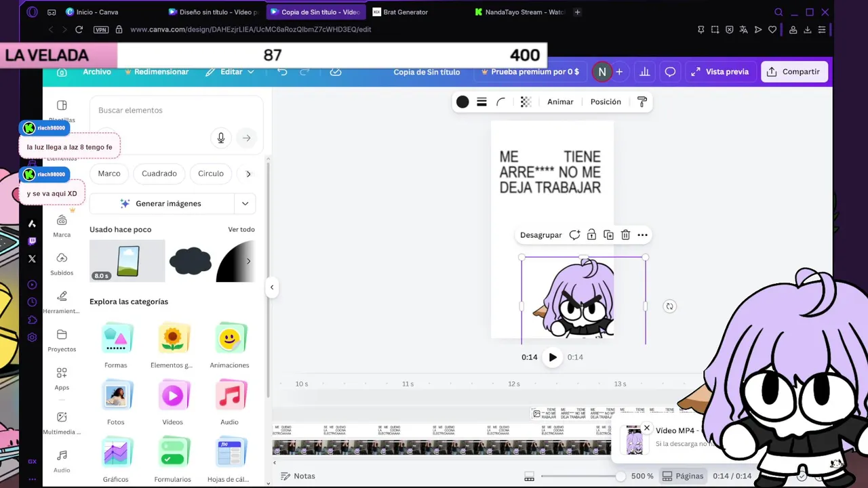
Task: Open the Editar dropdown menu
Action: coord(230,72)
